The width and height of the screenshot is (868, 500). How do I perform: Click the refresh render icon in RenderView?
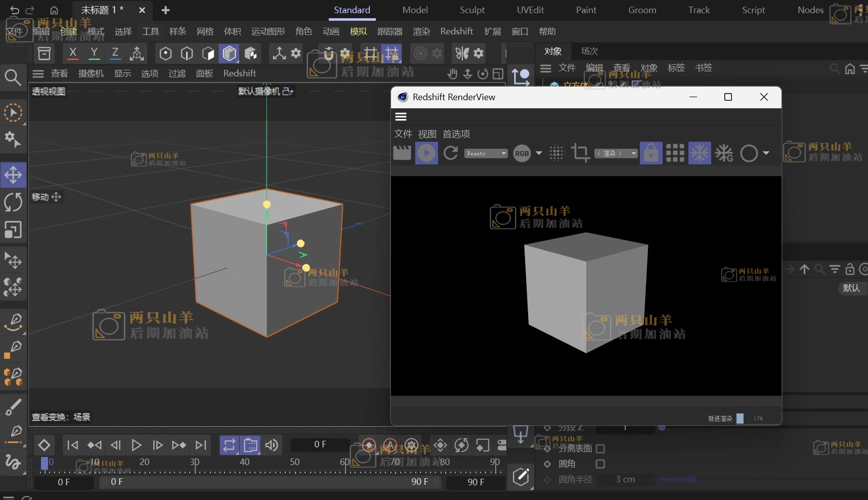(x=451, y=153)
